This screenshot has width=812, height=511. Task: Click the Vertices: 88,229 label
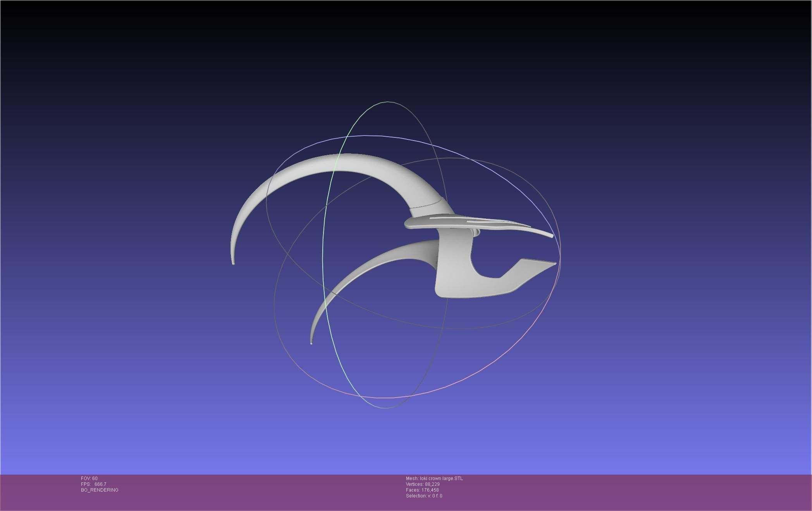pyautogui.click(x=422, y=484)
